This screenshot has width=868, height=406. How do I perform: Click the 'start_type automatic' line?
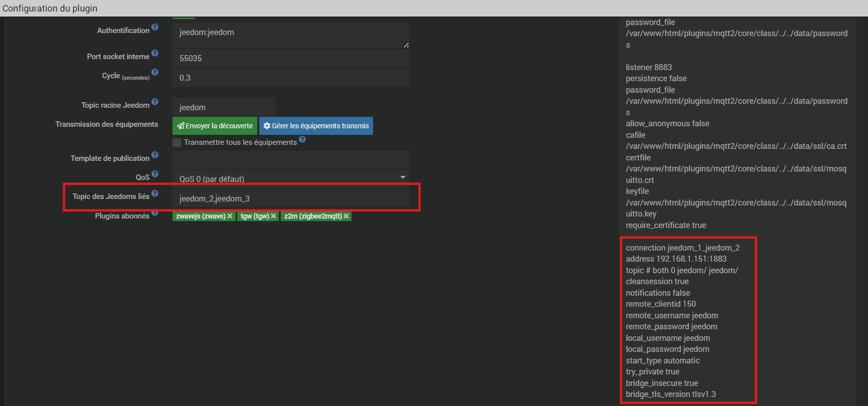[662, 360]
